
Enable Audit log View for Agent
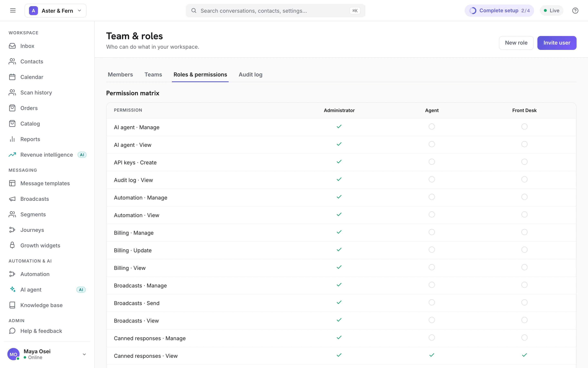click(x=432, y=179)
